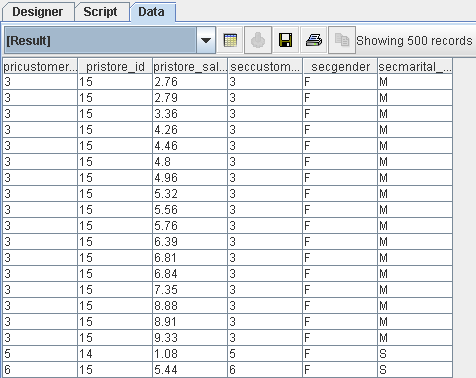Sort by pricustomer column header
The height and width of the screenshot is (378, 476).
(x=40, y=66)
